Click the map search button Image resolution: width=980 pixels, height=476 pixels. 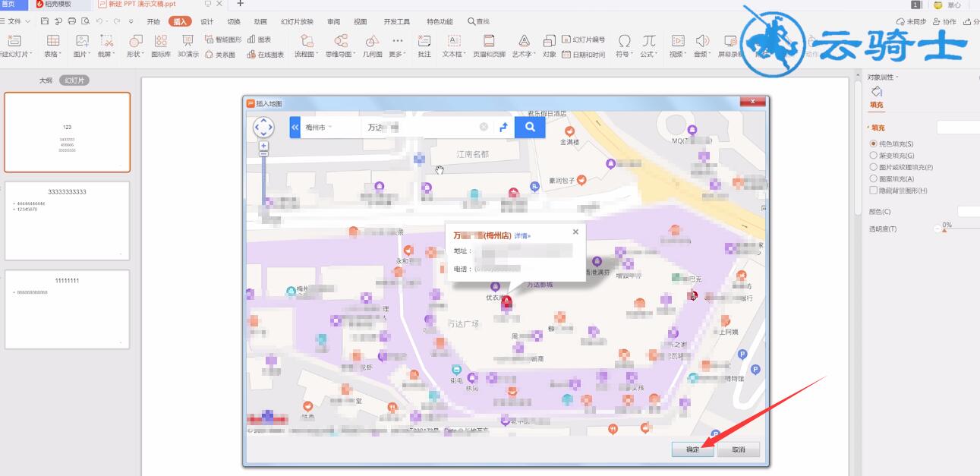(x=530, y=128)
